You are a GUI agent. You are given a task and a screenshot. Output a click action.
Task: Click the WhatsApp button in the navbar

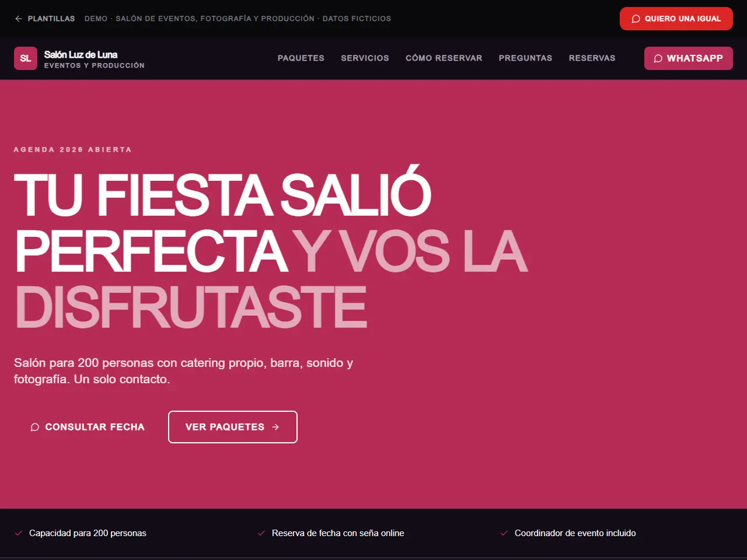[689, 58]
